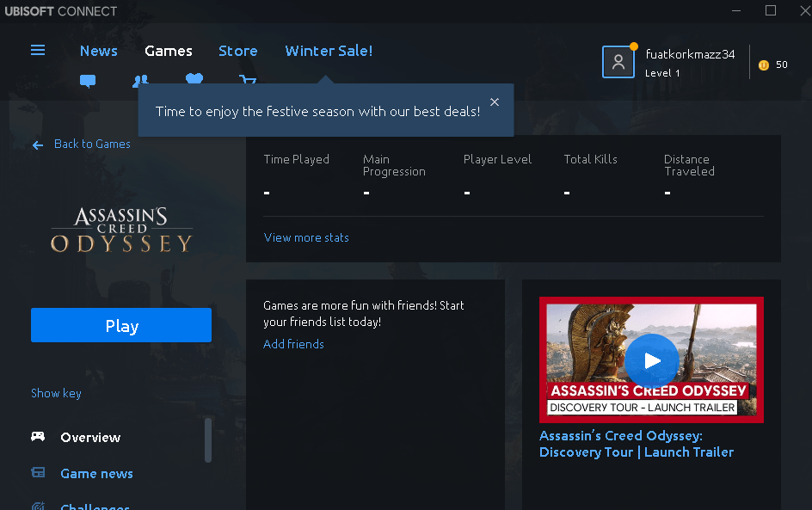
Task: Close the Winter Sale tooltip
Action: coord(495,102)
